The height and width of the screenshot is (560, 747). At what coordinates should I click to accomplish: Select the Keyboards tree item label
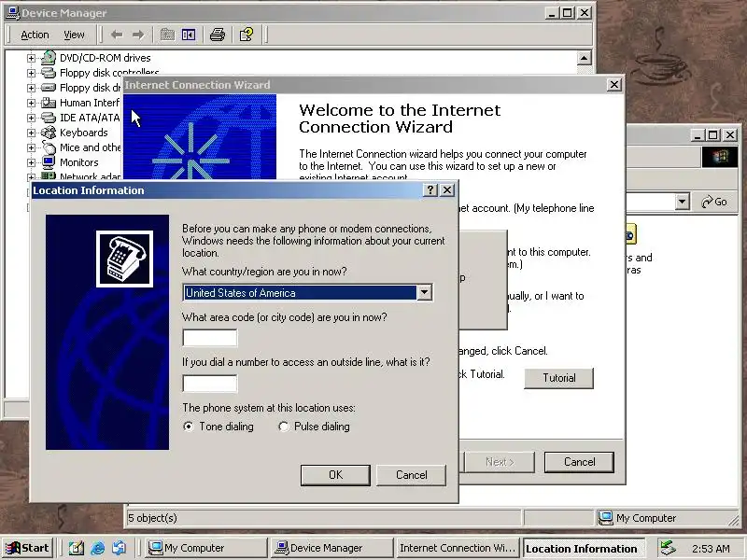click(84, 133)
